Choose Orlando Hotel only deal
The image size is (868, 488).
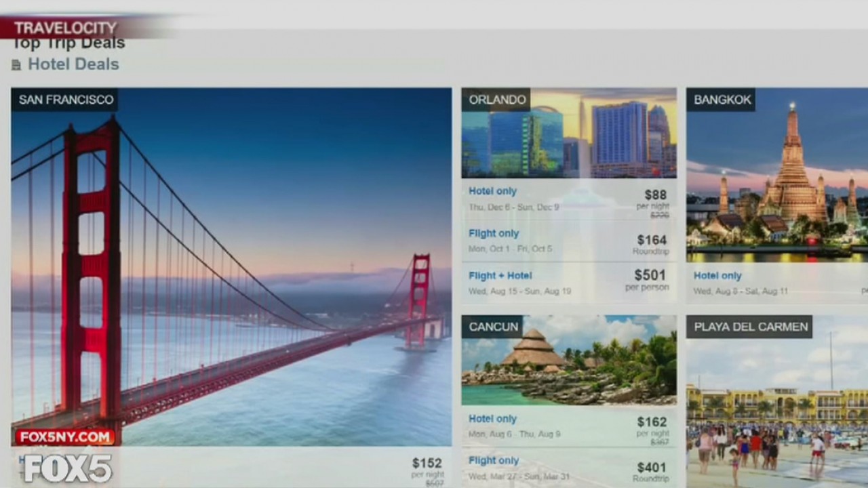point(492,191)
